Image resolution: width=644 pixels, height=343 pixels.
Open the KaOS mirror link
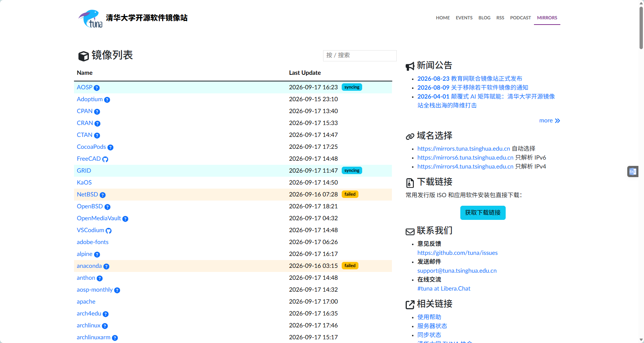pos(84,182)
